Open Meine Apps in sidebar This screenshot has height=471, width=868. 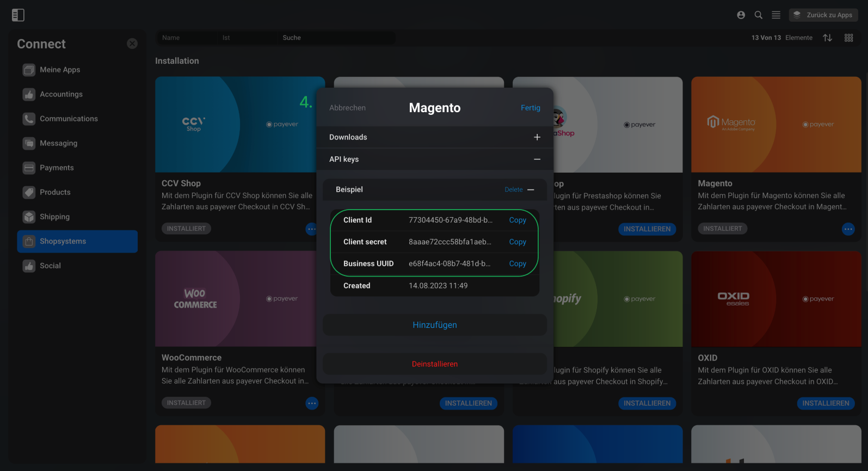77,70
